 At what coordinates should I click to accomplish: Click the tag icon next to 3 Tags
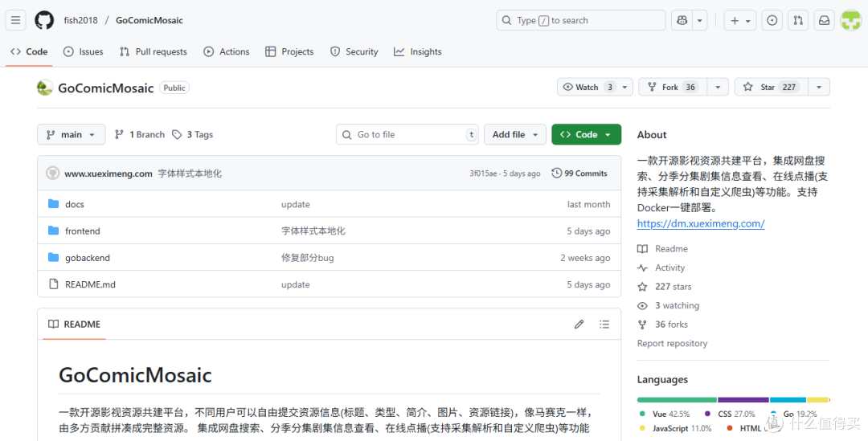[177, 134]
